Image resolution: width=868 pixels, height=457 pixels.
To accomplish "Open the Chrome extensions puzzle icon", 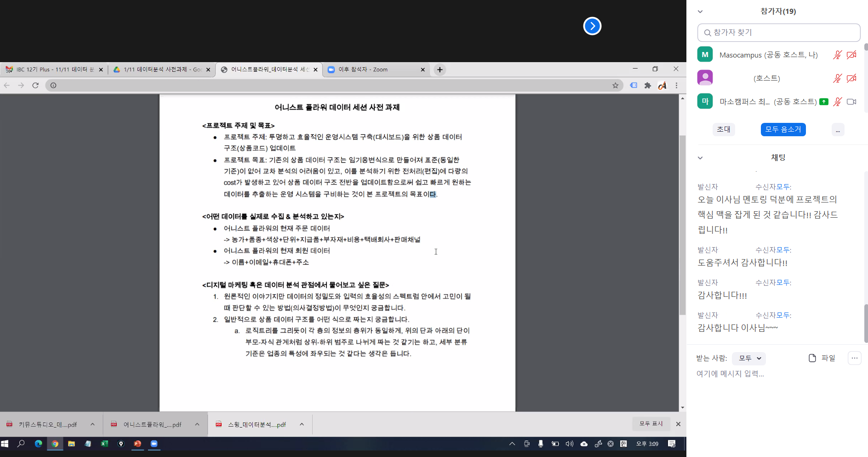I will click(x=648, y=85).
